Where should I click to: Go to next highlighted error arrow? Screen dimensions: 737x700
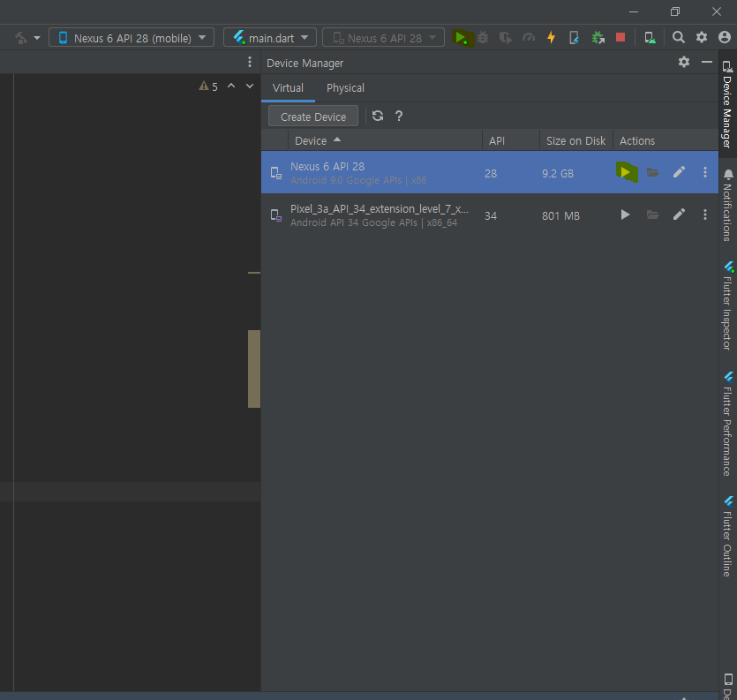click(x=250, y=86)
